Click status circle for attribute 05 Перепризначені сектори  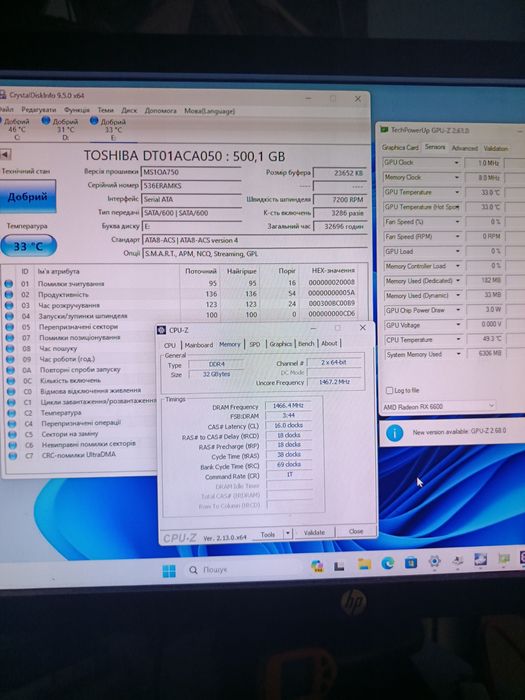[9, 327]
